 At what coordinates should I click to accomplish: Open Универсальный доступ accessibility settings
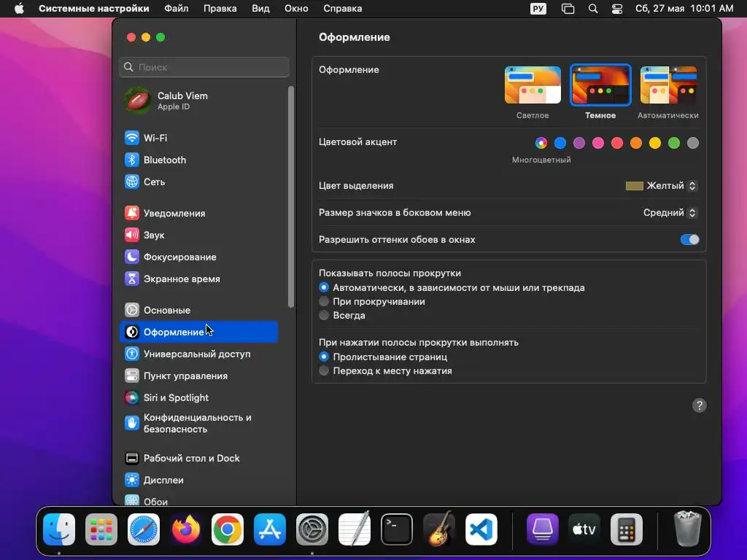198,354
